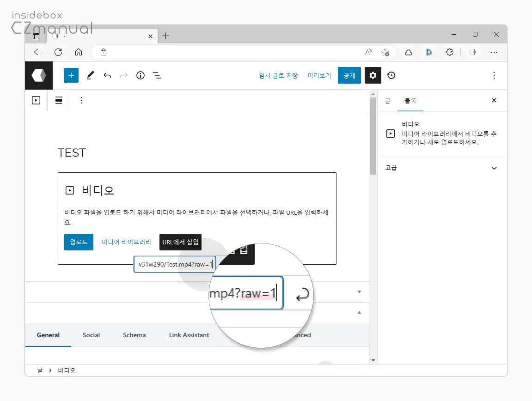Change block alignment in block toolbar
532x401 pixels.
59,100
